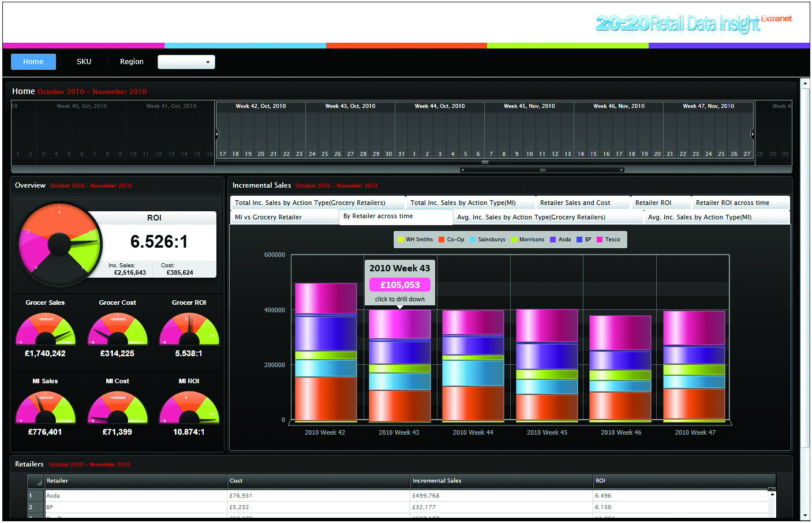
Task: Switch to Retailer Sales and Cost tab
Action: coord(583,203)
